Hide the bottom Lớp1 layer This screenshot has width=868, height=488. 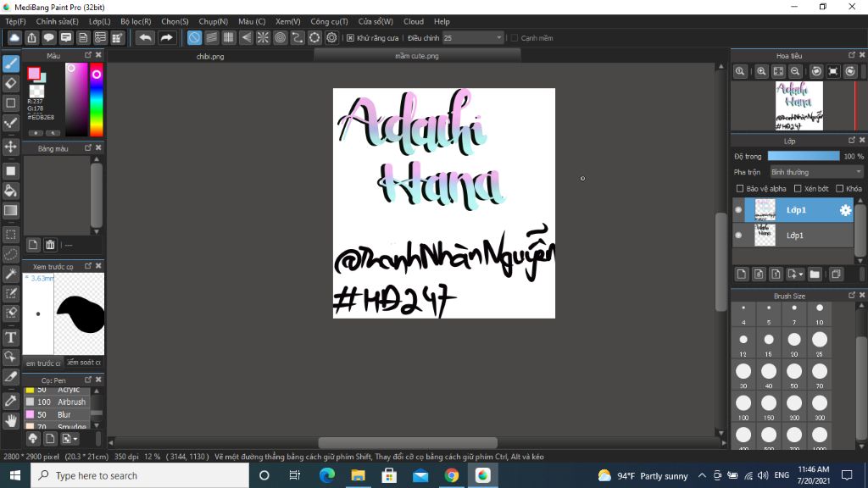click(738, 236)
